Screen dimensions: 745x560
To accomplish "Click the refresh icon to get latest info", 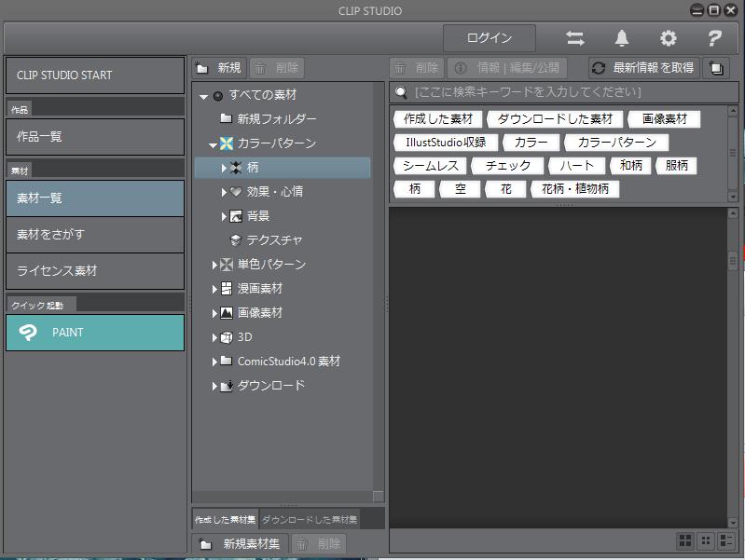I will pos(599,68).
